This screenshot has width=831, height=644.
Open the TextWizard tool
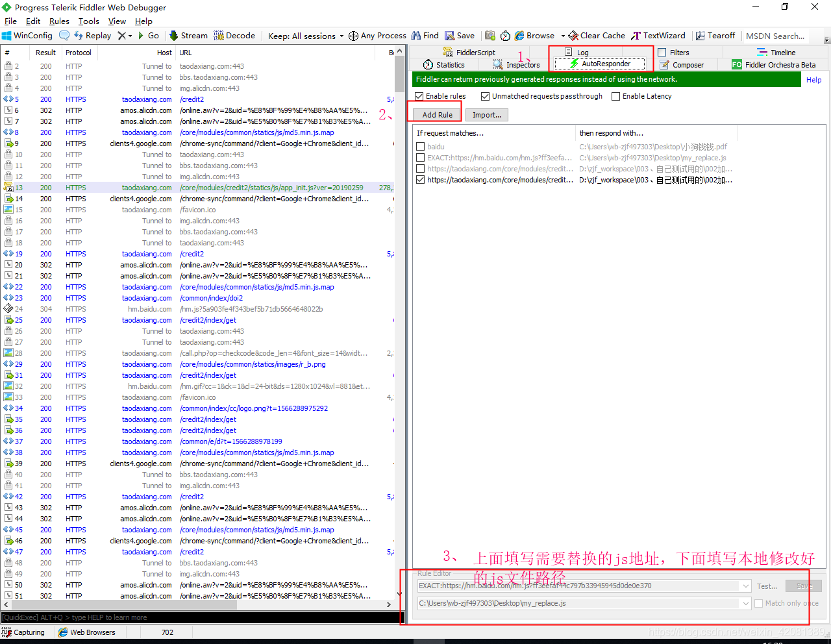pos(658,36)
